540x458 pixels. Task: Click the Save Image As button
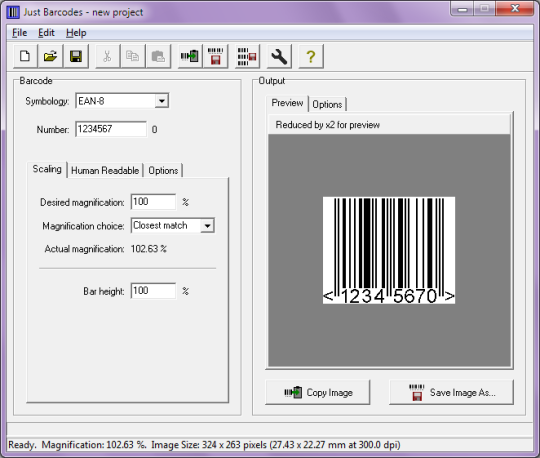(451, 392)
